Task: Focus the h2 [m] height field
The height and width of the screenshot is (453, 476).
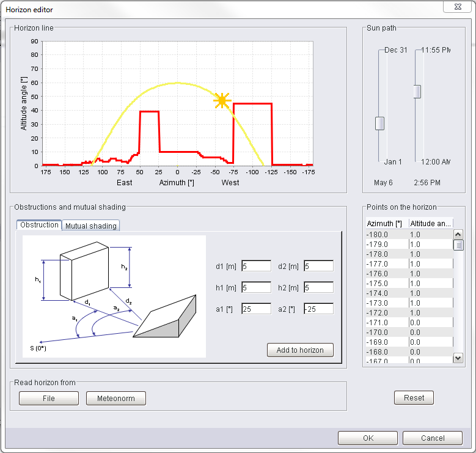Action: point(318,287)
